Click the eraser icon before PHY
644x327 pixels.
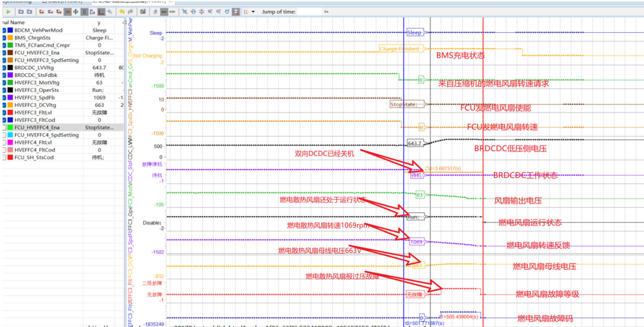click(x=155, y=11)
